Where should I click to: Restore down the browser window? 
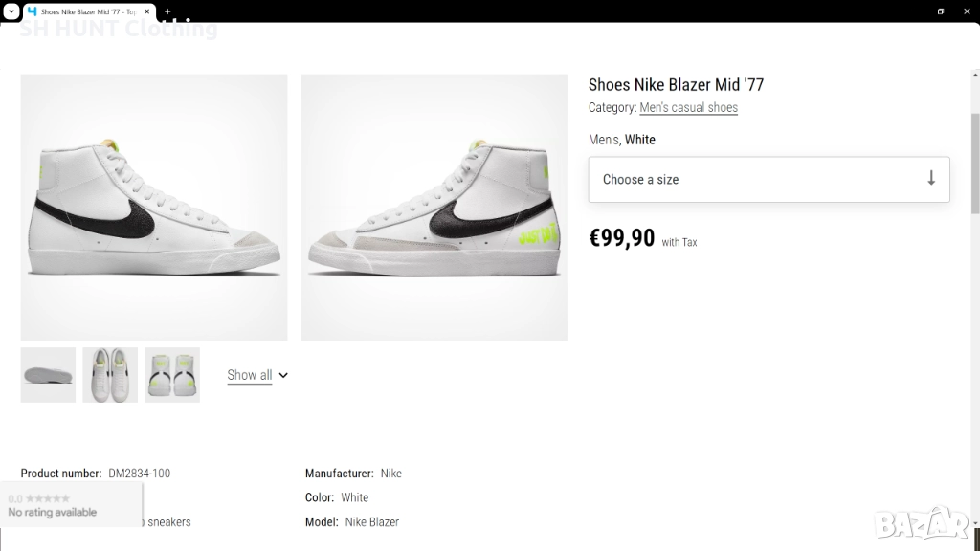[x=940, y=11]
